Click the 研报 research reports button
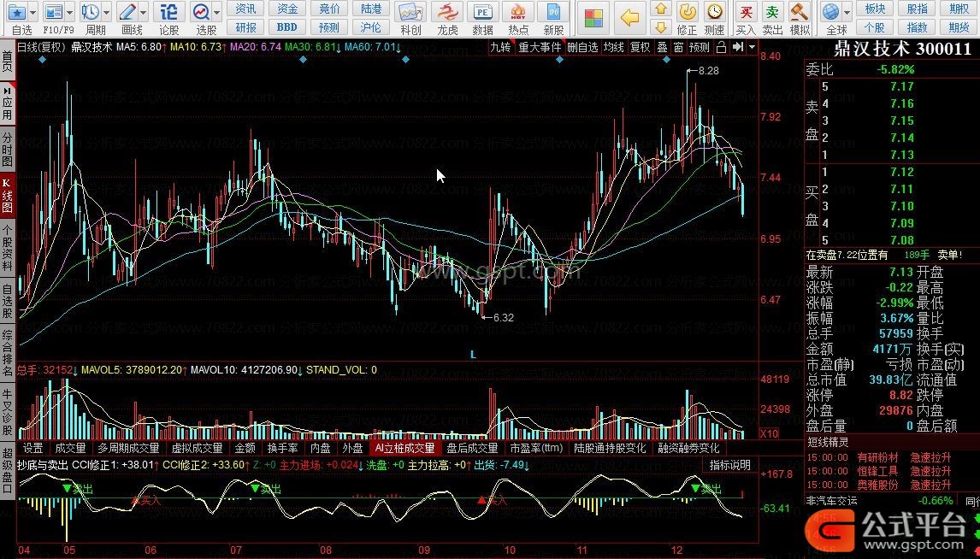Screen dimensions: 980x559 pos(245,26)
